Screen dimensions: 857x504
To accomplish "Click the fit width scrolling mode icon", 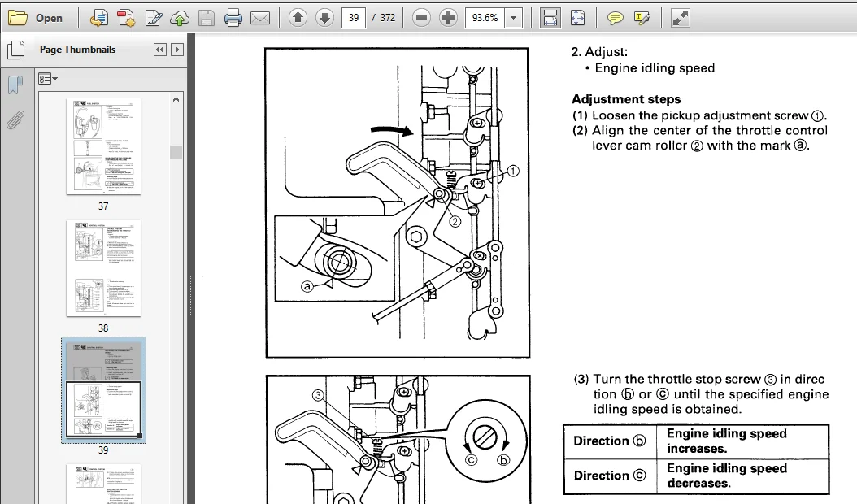I will [550, 18].
